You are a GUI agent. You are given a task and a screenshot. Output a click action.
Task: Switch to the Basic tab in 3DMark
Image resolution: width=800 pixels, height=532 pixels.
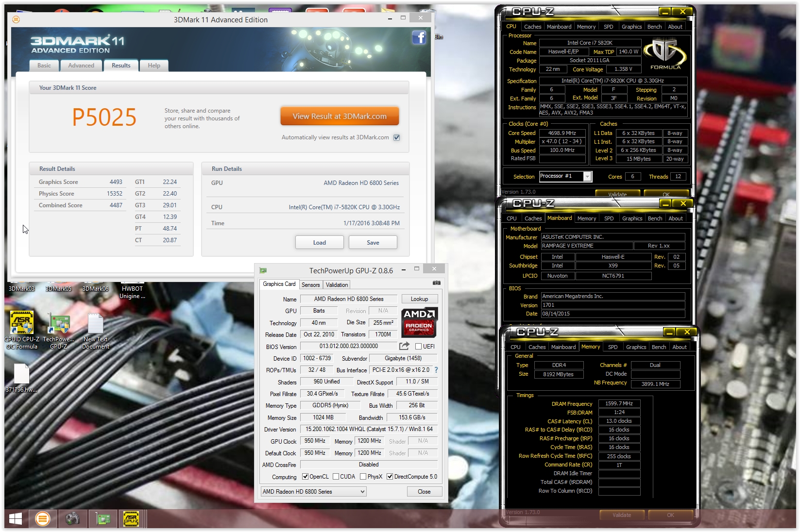44,66
